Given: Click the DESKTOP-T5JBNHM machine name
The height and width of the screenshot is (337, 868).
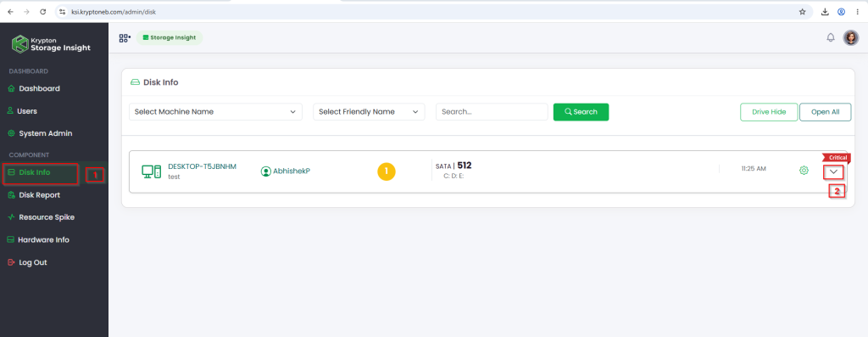Looking at the screenshot, I should [x=202, y=167].
